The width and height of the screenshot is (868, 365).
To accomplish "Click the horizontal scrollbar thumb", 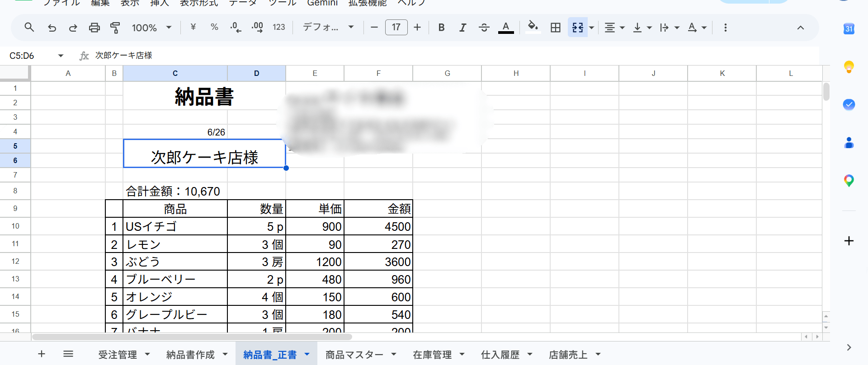I will [192, 337].
